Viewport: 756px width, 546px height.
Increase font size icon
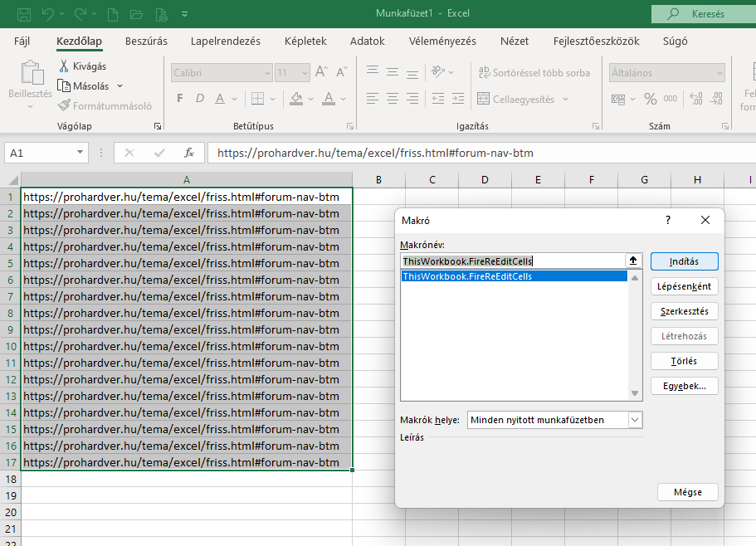tap(322, 72)
